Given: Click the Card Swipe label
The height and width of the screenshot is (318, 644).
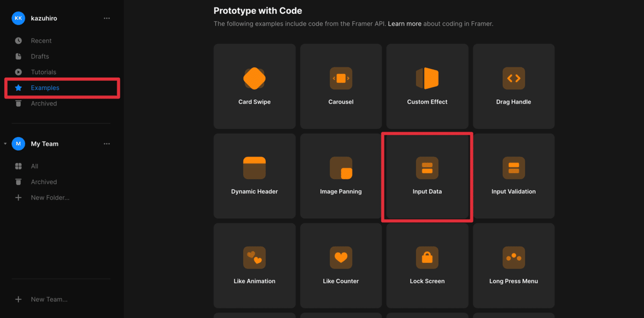Looking at the screenshot, I should tap(254, 102).
